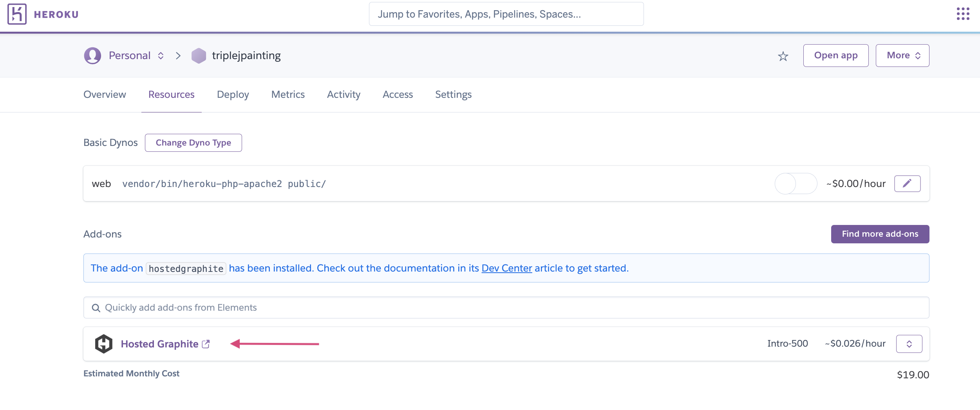Click the Hosted Graphite add-on logo
Image resolution: width=980 pixels, height=410 pixels.
tap(104, 343)
